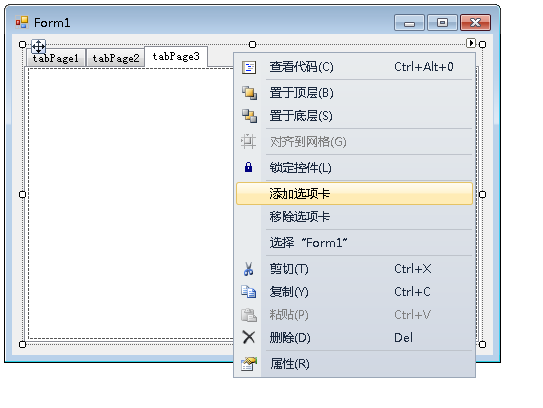
Task: Click the View Code icon in context menu
Action: click(x=249, y=67)
